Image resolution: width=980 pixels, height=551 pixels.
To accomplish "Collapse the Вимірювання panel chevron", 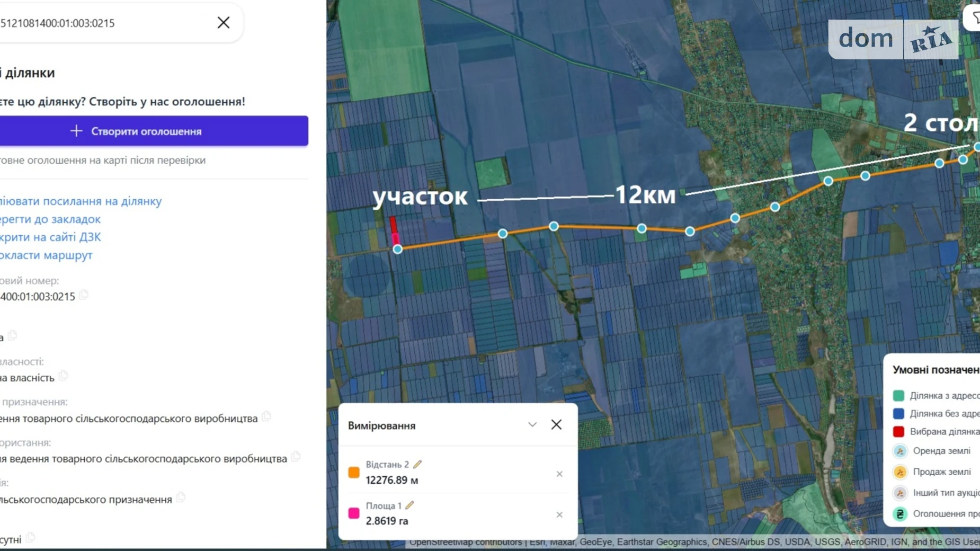I will click(532, 425).
